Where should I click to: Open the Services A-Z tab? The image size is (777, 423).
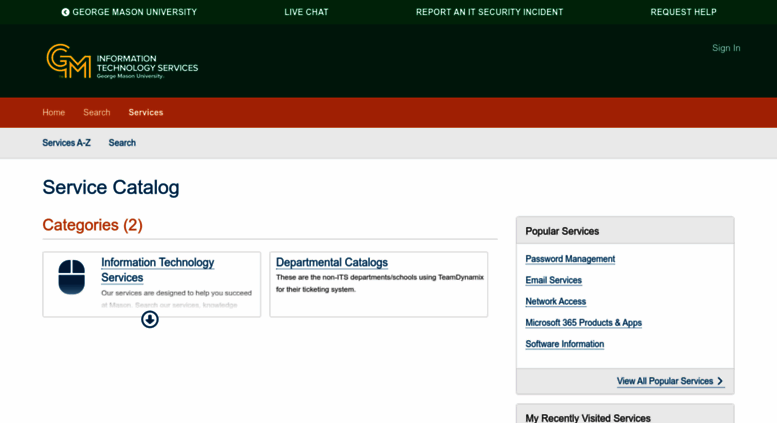point(66,143)
